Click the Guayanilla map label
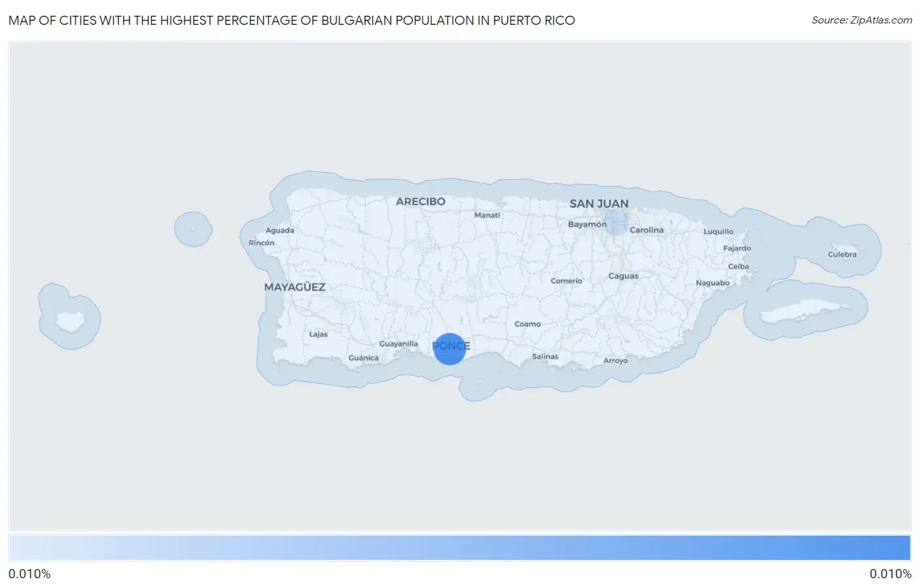The height and width of the screenshot is (588, 920). coord(398,344)
